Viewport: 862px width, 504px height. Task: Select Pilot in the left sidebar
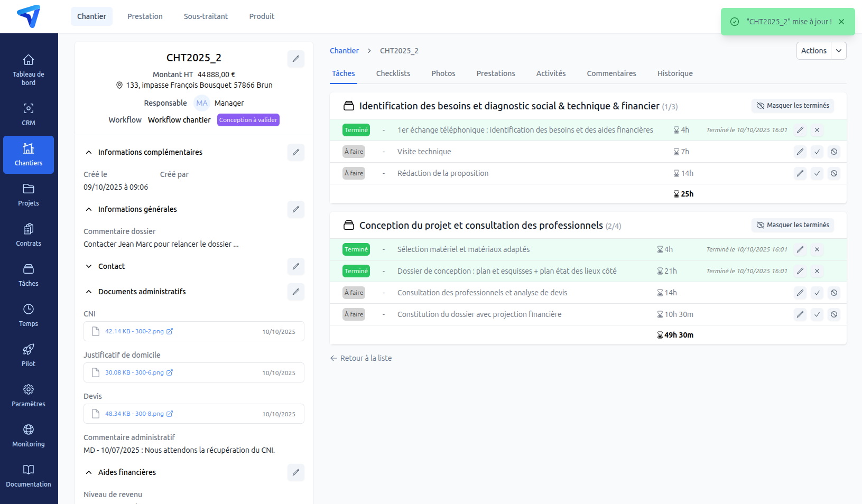click(x=28, y=354)
